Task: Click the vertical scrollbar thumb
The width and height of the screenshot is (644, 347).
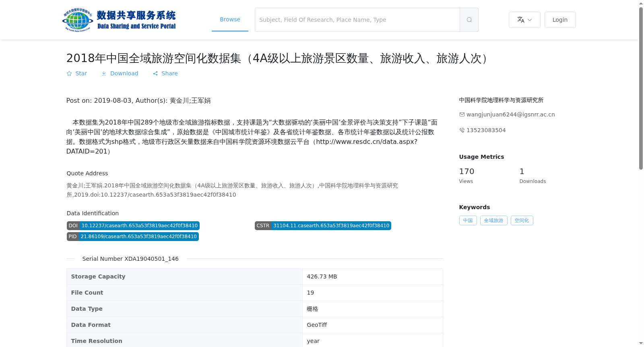Action: 641,88
